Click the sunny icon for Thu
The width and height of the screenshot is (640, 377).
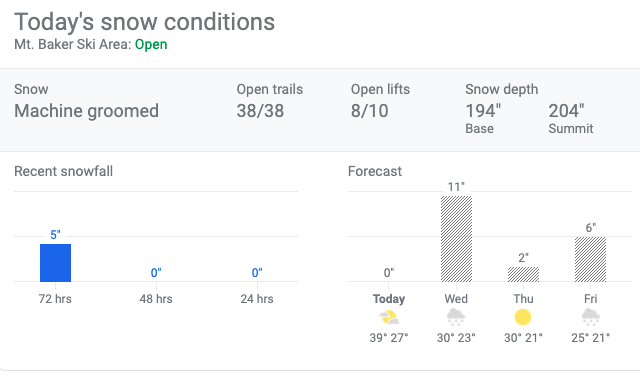pos(523,317)
